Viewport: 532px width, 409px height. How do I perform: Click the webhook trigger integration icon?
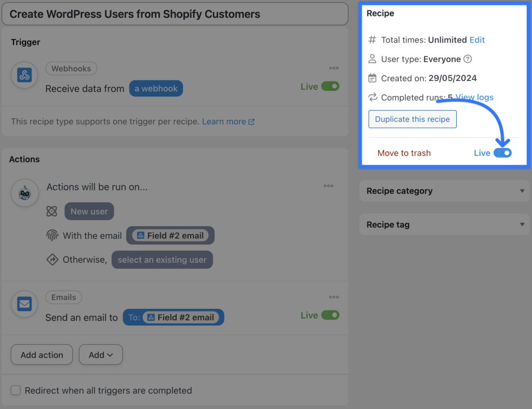tap(24, 75)
